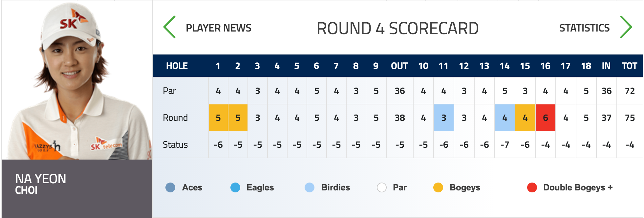Click the hole 15 bogey cell
Screen dimensions: 644x218
click(525, 118)
